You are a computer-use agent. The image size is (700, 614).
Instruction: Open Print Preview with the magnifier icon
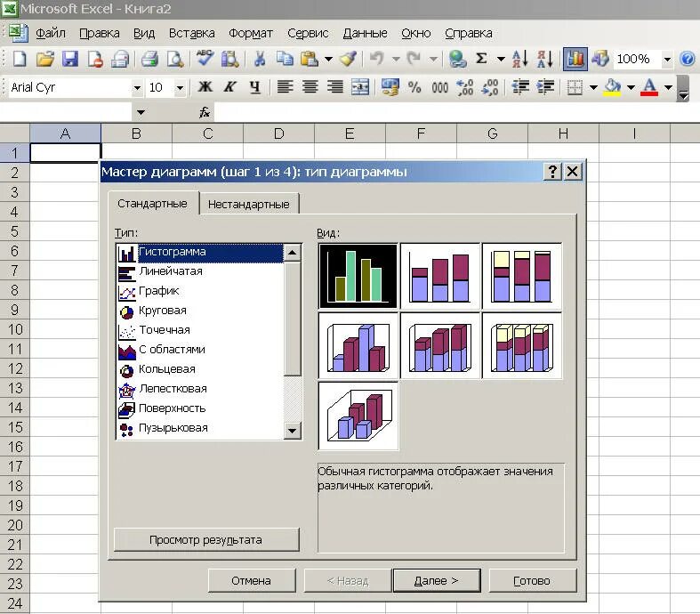174,59
